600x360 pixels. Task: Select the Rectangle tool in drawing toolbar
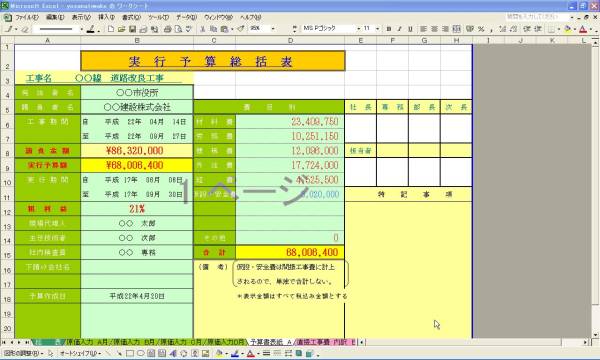point(130,353)
